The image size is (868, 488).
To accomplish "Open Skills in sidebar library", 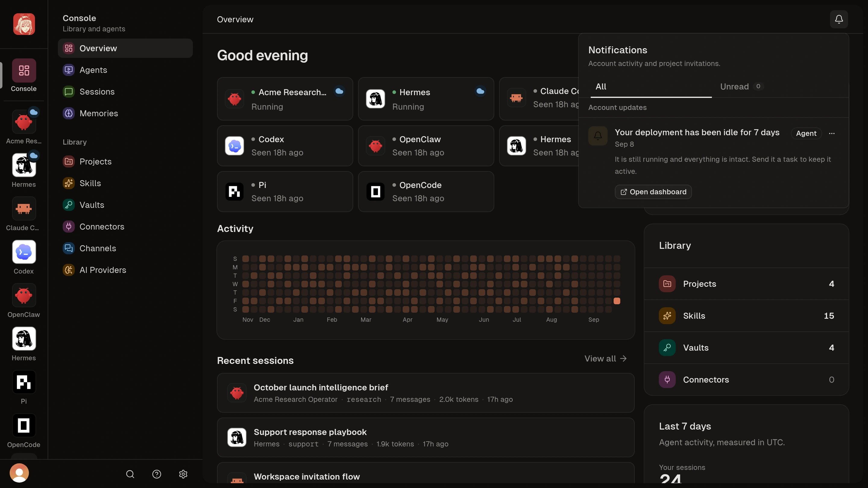I will [x=125, y=183].
